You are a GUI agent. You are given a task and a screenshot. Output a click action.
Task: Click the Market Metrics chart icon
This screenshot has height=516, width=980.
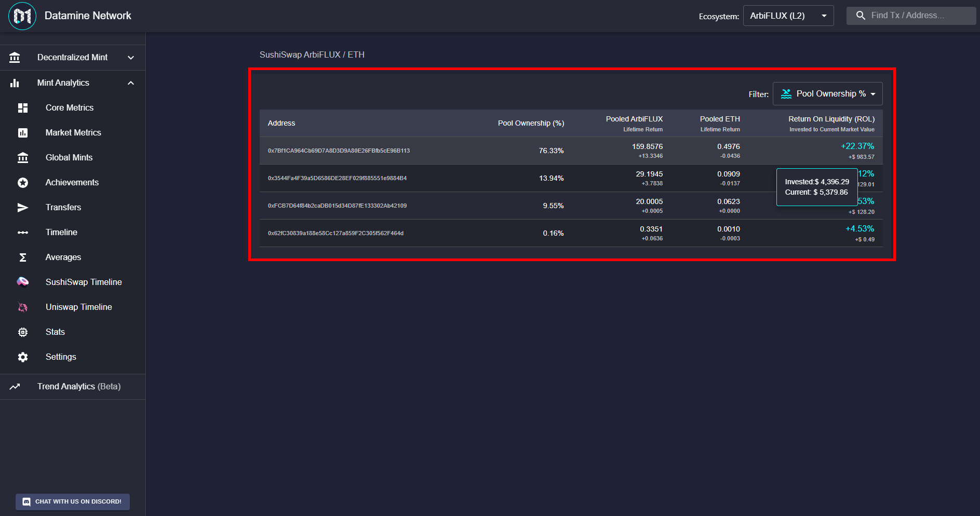point(23,133)
